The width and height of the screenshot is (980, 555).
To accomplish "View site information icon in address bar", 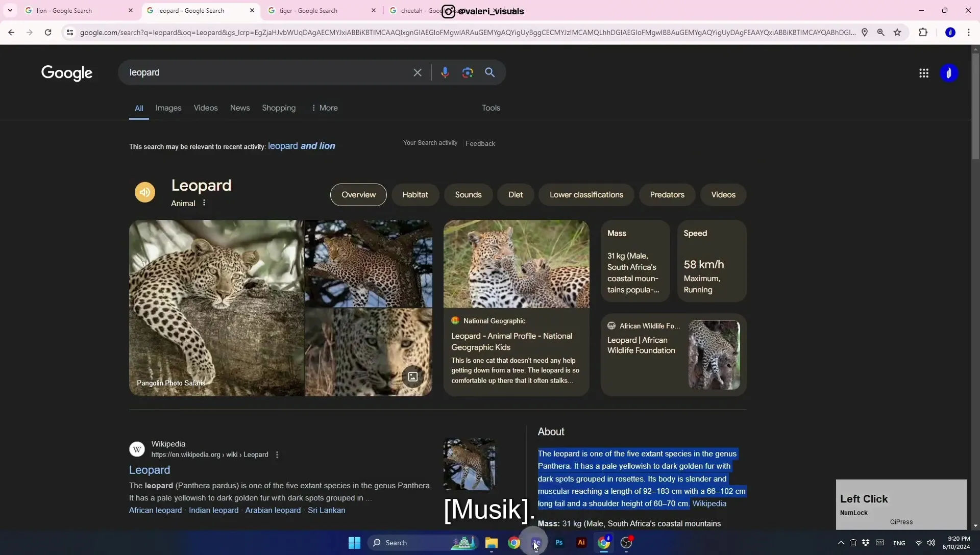I will pyautogui.click(x=70, y=33).
